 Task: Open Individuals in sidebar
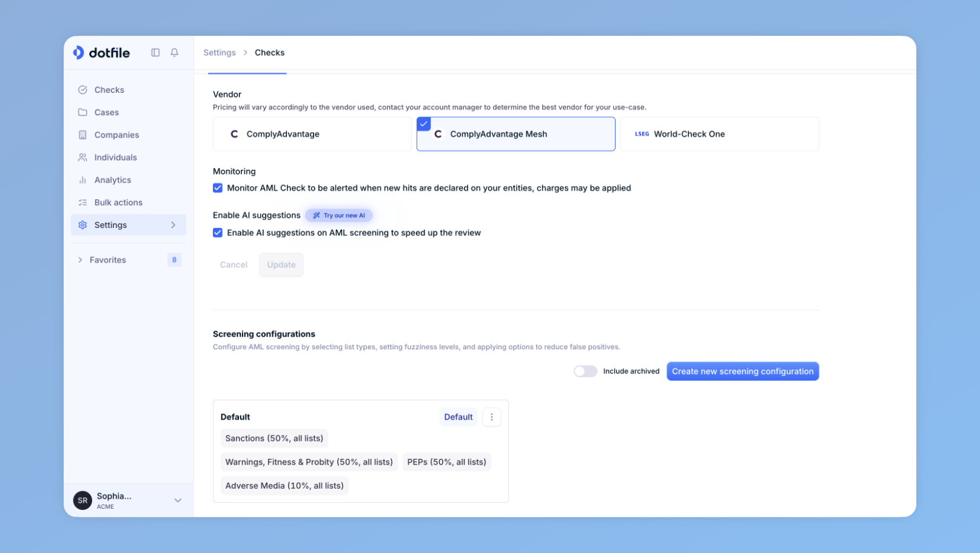coord(129,157)
